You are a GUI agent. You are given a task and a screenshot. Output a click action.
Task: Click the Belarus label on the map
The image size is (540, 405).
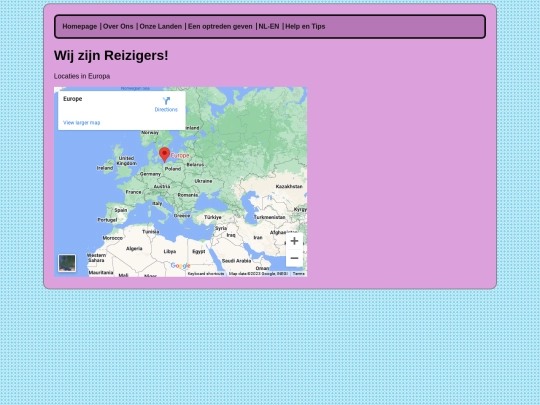click(195, 165)
